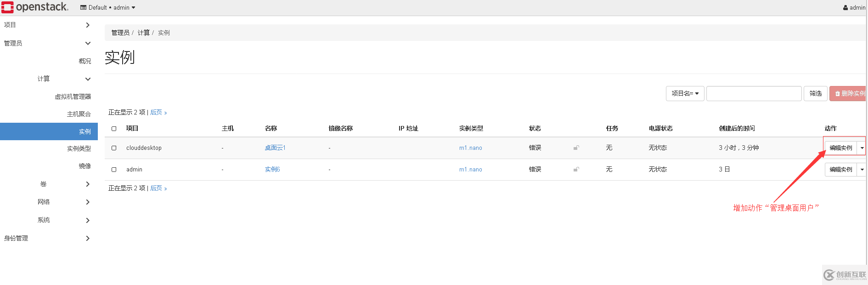This screenshot has height=285, width=868.
Task: Expand 项目 sidebar section
Action: tap(88, 25)
